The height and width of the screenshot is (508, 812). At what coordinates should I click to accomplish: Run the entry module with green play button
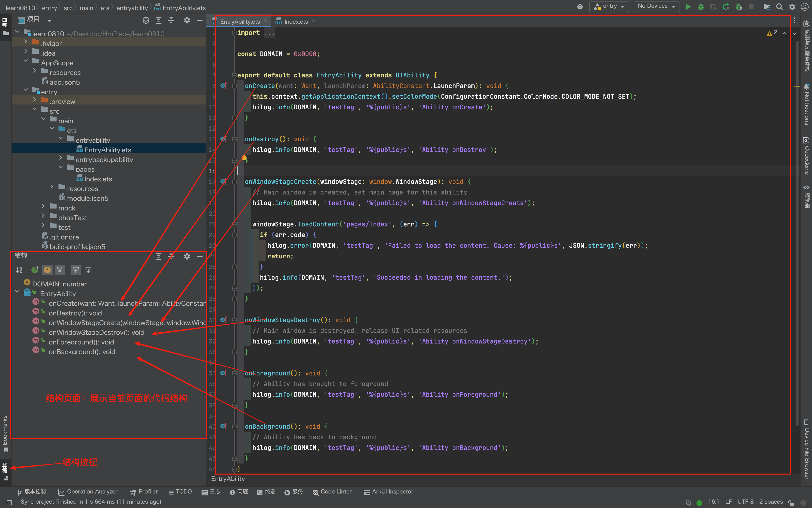point(688,7)
